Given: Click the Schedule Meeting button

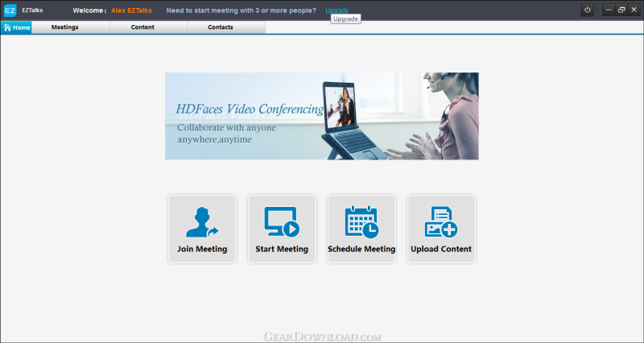Looking at the screenshot, I should coord(361,229).
